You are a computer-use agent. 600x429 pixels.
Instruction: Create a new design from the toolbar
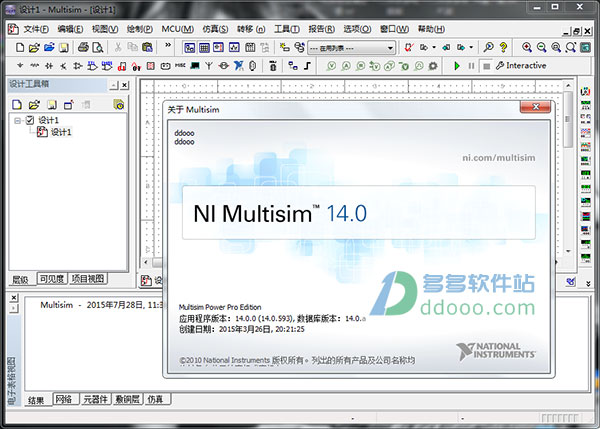tap(20, 47)
